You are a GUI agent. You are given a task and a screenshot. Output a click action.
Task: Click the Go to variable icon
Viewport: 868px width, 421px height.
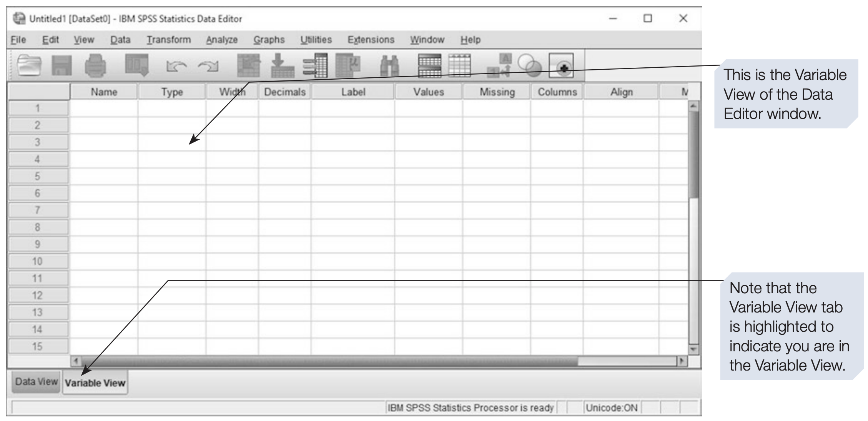tap(283, 65)
